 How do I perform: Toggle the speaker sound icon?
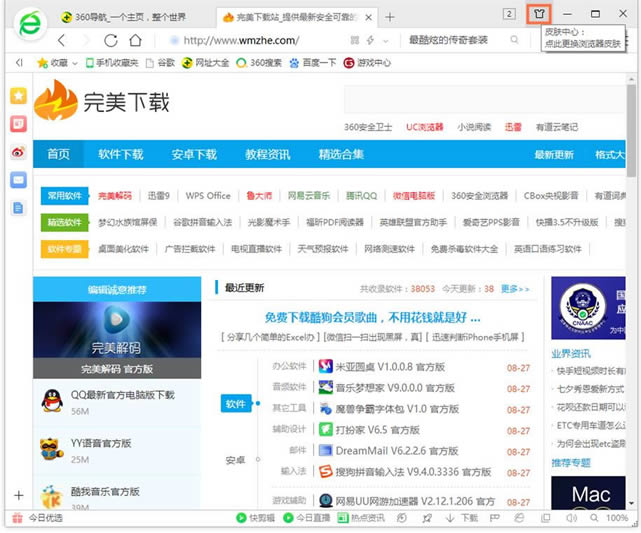(x=571, y=518)
